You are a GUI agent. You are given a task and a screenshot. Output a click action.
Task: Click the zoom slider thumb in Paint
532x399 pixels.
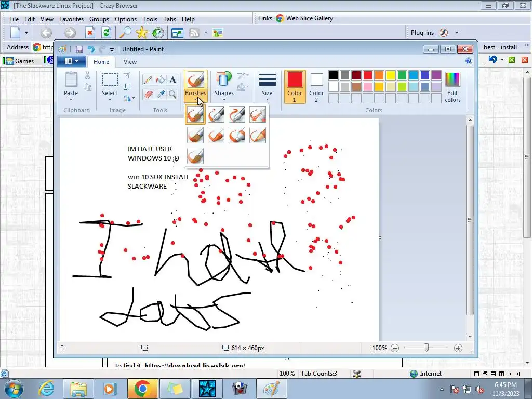click(x=427, y=348)
